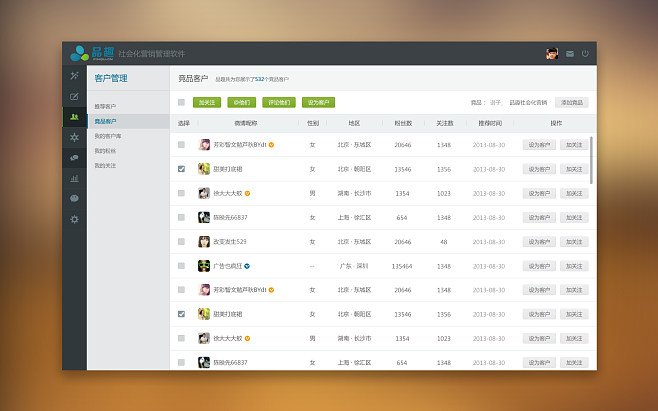658x411 pixels.
Task: Click the compose/edit pencil sidebar icon
Action: [74, 96]
